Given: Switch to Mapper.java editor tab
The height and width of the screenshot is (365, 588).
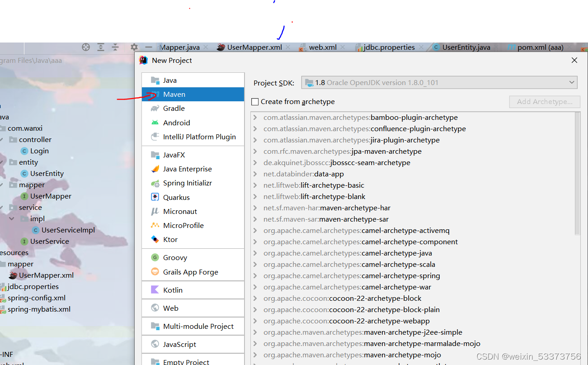Looking at the screenshot, I should (179, 47).
